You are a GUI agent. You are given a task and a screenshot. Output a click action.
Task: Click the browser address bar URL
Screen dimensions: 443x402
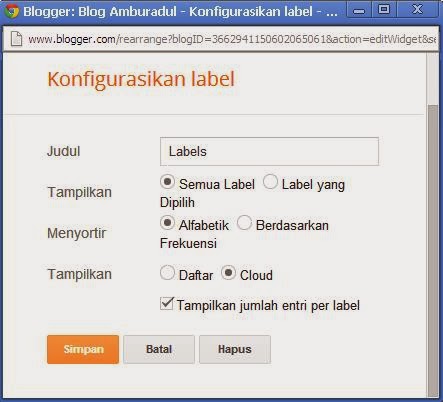coord(232,39)
